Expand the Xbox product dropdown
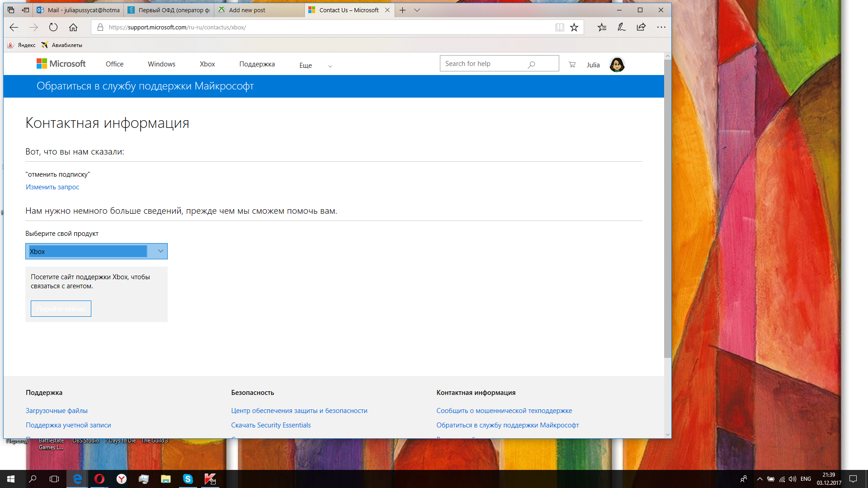This screenshot has height=488, width=868. [160, 251]
